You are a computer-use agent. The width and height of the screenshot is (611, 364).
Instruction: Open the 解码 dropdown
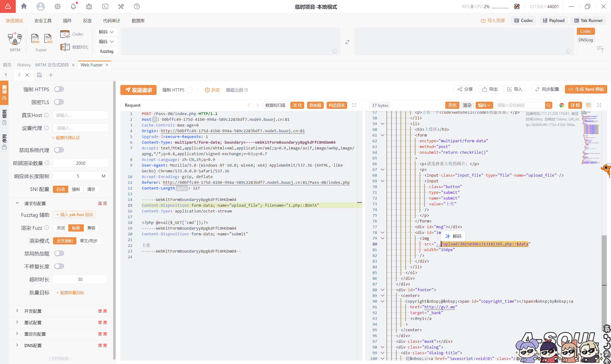[x=106, y=32]
